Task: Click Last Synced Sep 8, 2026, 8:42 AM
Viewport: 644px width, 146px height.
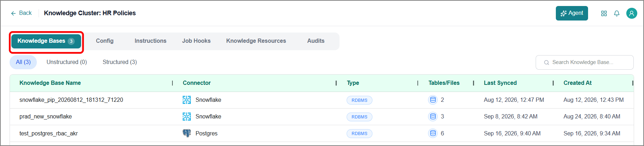Action: coord(511,117)
